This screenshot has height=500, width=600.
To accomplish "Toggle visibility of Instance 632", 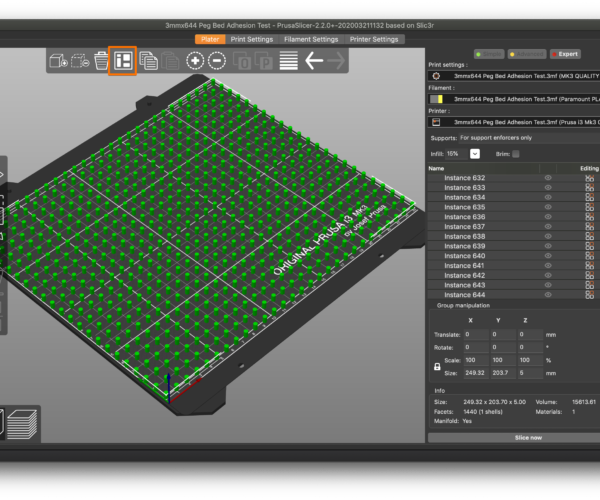I will click(548, 178).
